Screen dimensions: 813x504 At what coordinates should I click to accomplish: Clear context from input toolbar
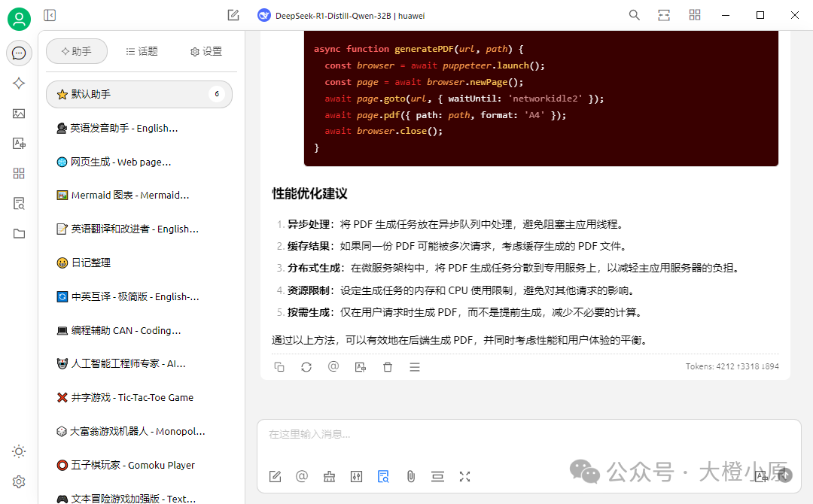point(437,477)
